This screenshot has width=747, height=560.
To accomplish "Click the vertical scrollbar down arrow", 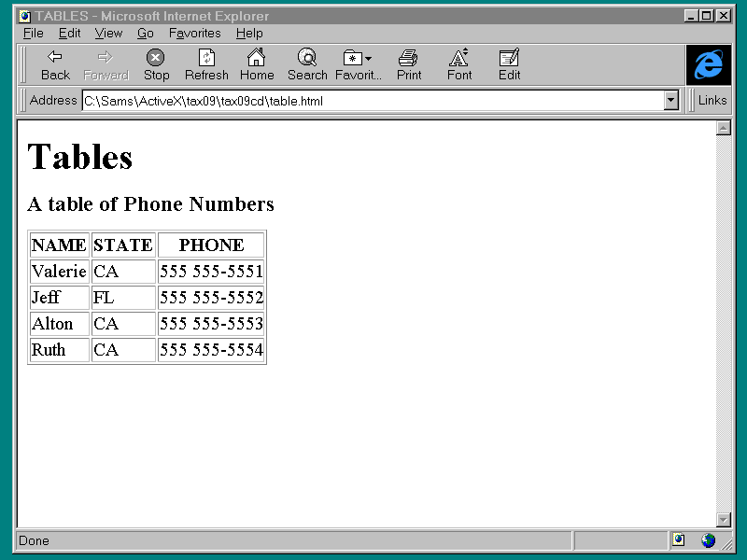I will click(723, 519).
